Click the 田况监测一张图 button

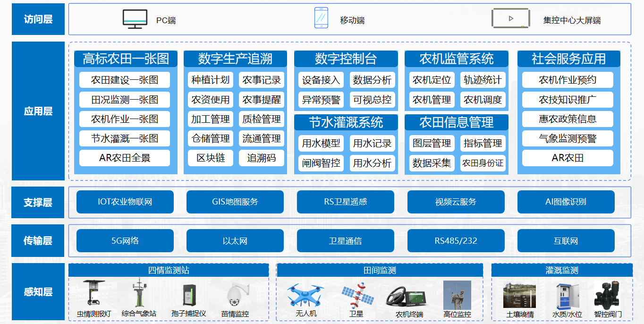125,100
